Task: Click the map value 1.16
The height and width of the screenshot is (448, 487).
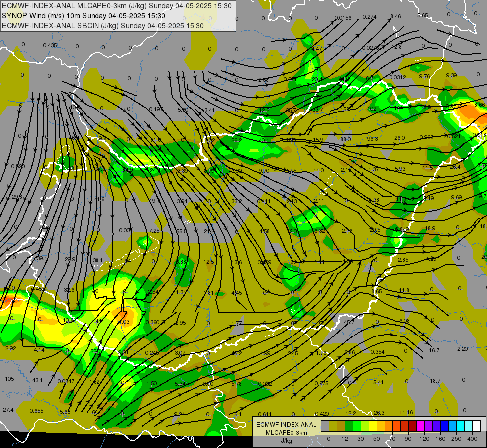Action: (408, 412)
